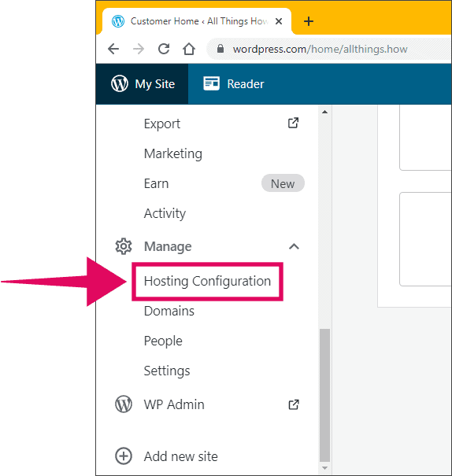Switch to the Reader tab
Screen dimensions: 452x476
tap(234, 84)
